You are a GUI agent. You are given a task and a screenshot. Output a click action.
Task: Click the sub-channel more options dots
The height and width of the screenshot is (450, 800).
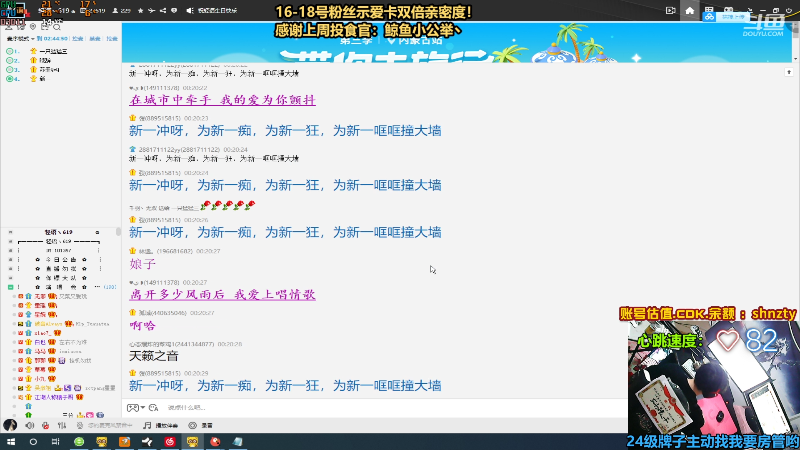point(97,287)
